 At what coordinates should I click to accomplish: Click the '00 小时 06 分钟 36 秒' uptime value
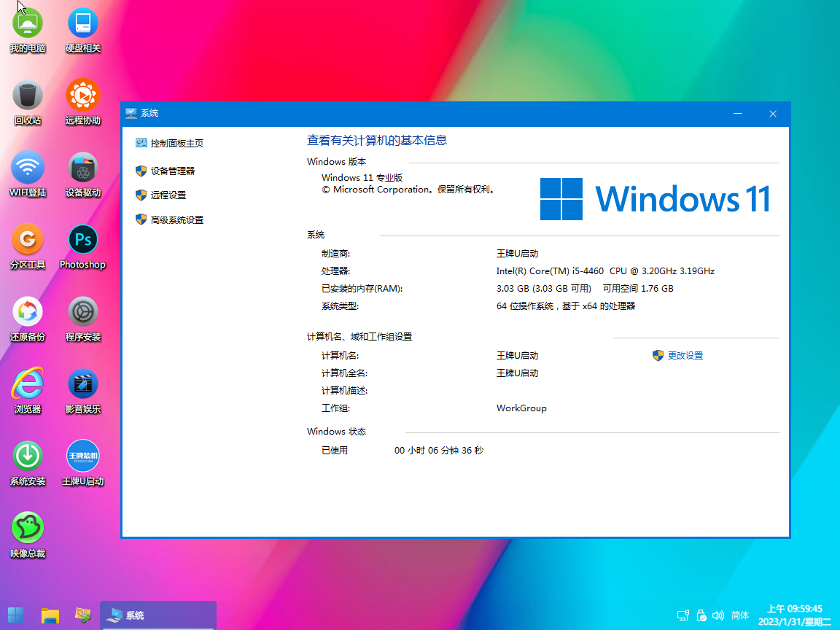click(439, 451)
